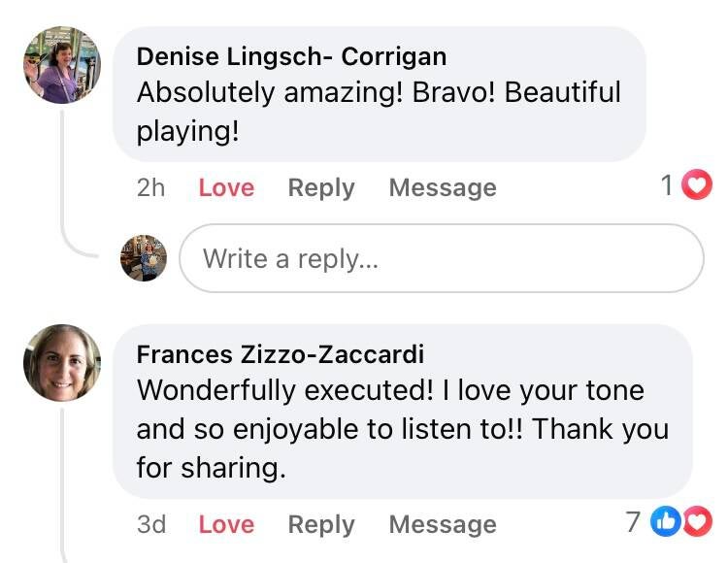Open the Denise Lingsch-Corrigan name link

(x=291, y=56)
